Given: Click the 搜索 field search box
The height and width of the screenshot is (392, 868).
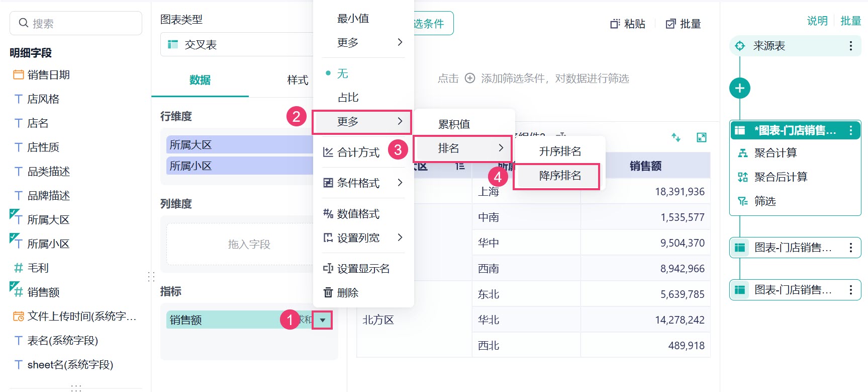Looking at the screenshot, I should (x=76, y=23).
